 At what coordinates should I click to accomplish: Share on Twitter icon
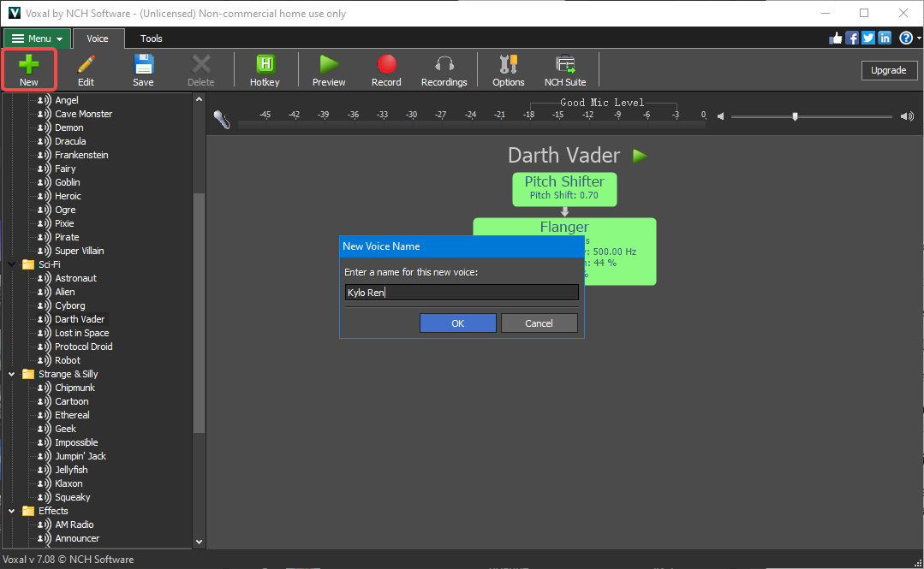point(868,39)
